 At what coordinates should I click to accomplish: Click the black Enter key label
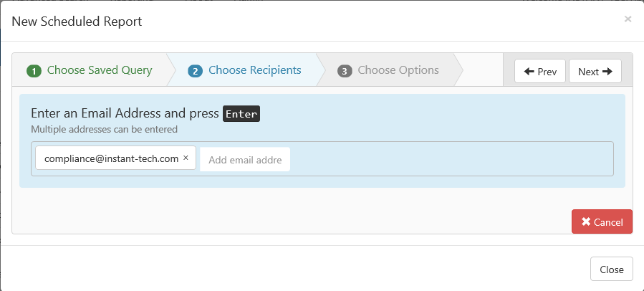click(x=241, y=114)
